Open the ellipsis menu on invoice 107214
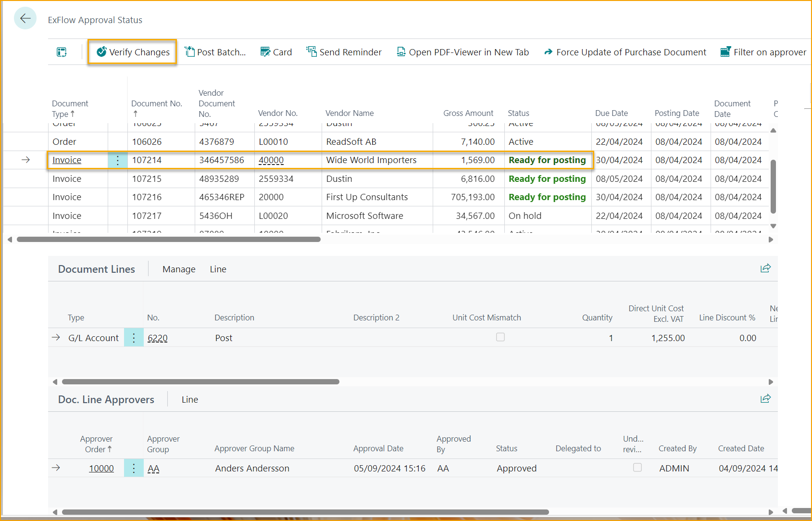 click(118, 160)
